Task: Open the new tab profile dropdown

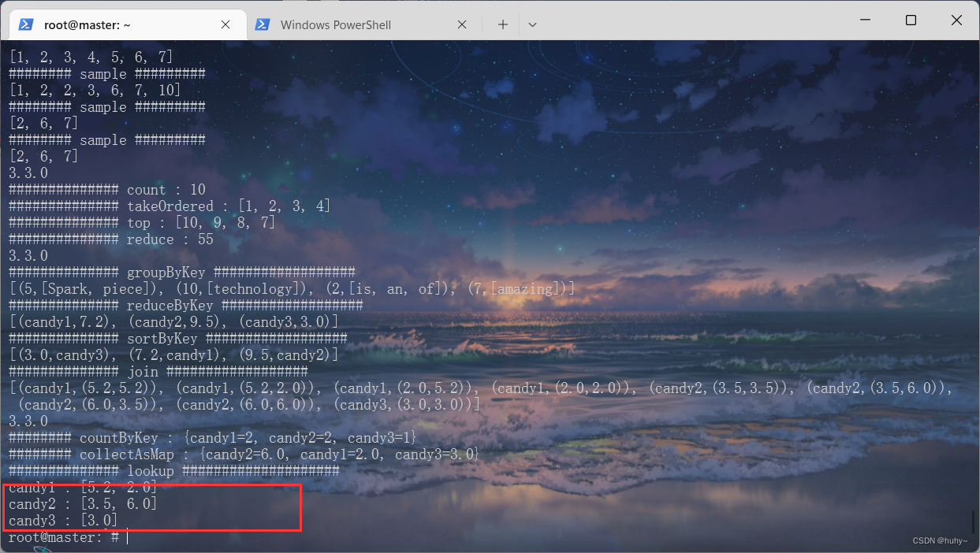Action: point(532,24)
